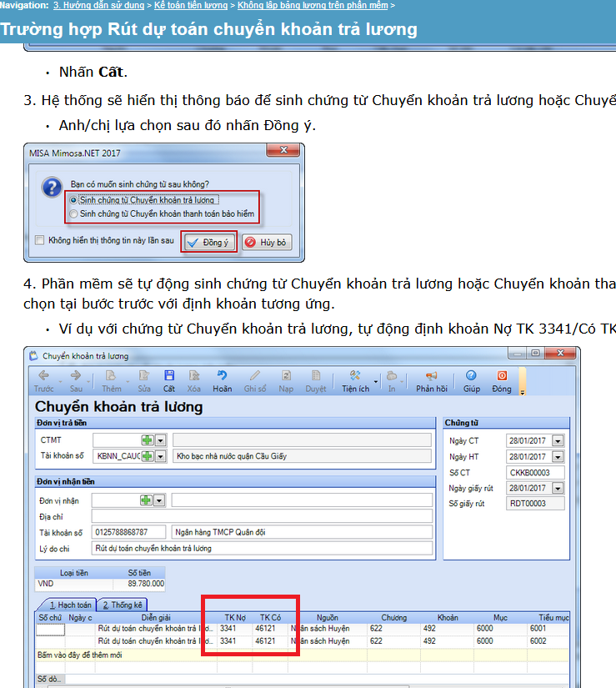Open the Giúp help icon
616x688 pixels.
click(471, 375)
